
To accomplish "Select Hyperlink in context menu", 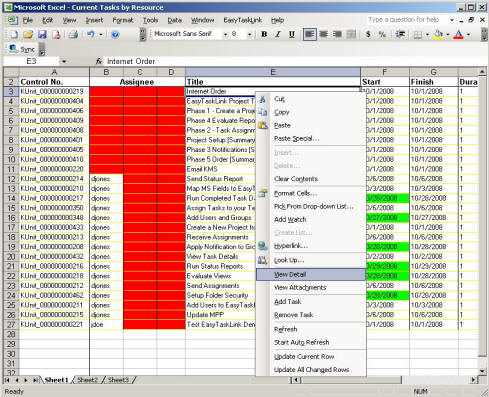I will coord(311,246).
